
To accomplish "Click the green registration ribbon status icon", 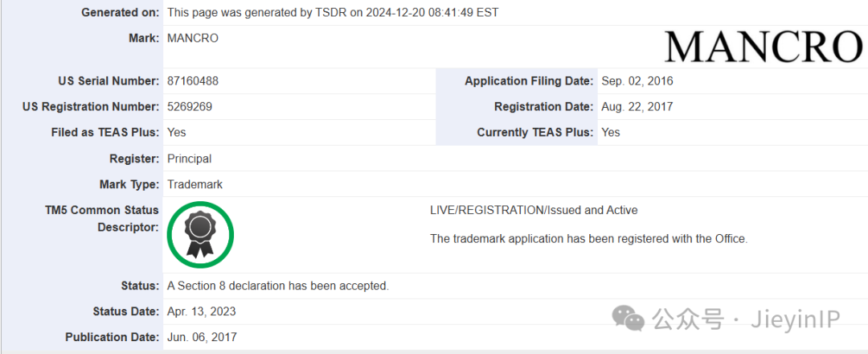I will click(x=201, y=234).
